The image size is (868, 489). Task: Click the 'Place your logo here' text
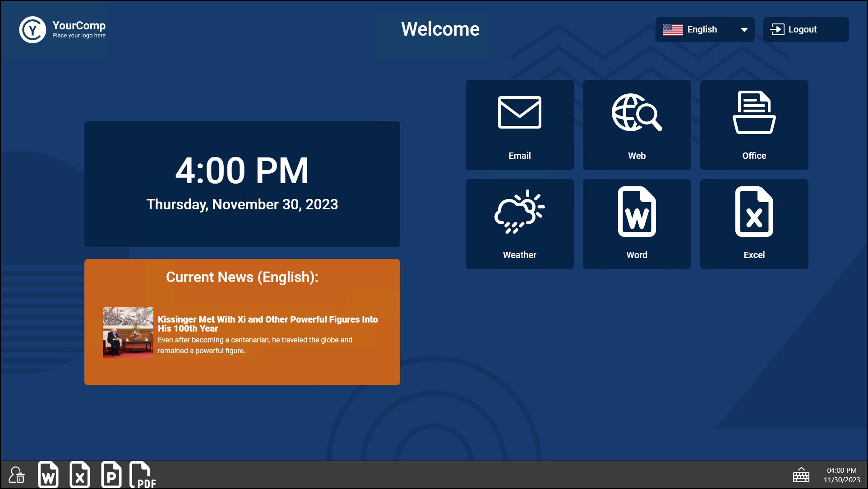[79, 36]
